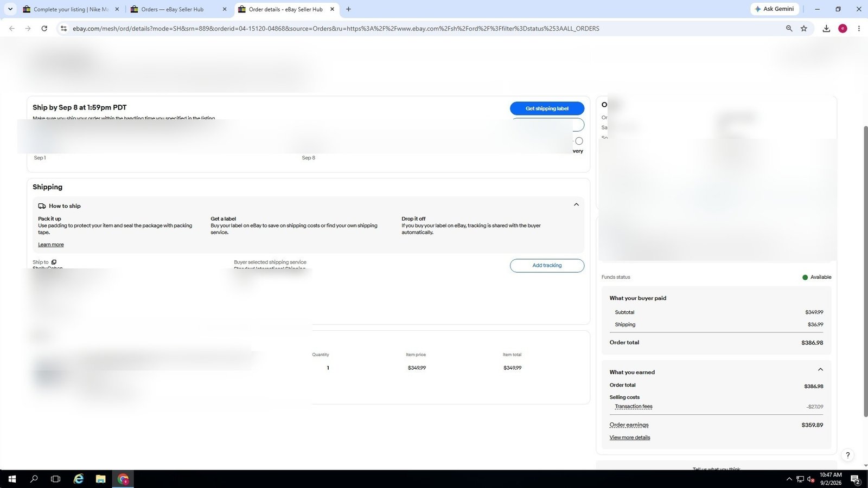The height and width of the screenshot is (488, 868).
Task: Click the Order total $386.98 amount
Action: click(812, 343)
